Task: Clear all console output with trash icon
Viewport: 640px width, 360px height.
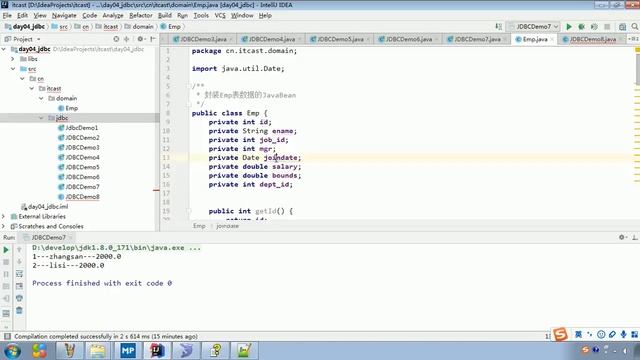Action: click(19, 311)
